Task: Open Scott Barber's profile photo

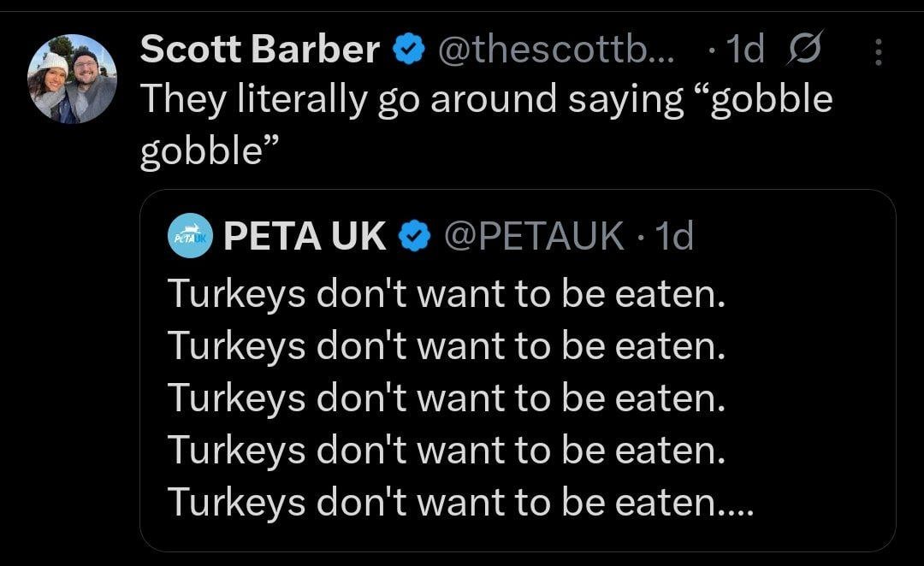Action: [73, 80]
